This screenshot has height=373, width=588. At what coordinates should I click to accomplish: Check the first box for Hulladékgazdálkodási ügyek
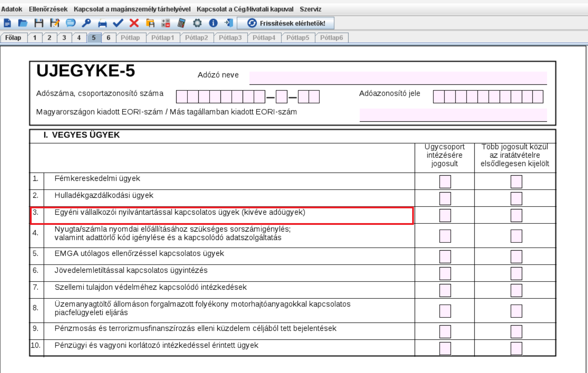click(x=445, y=198)
